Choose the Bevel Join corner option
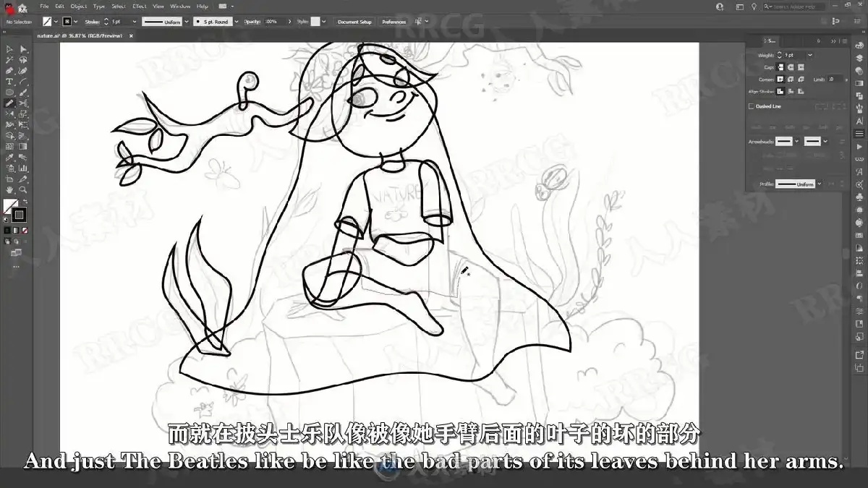The width and height of the screenshot is (868, 488). 801,80
